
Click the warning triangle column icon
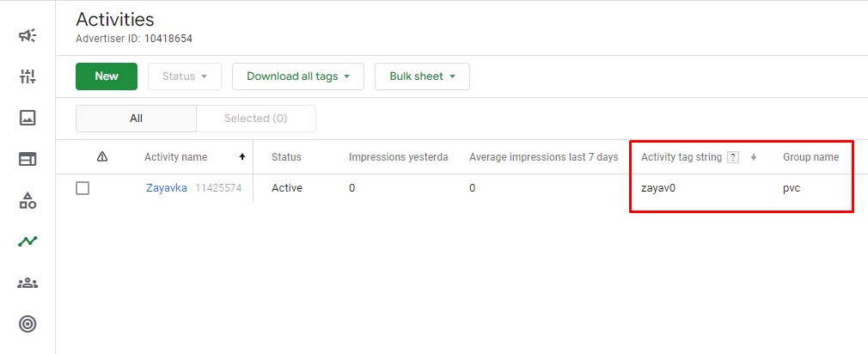102,156
